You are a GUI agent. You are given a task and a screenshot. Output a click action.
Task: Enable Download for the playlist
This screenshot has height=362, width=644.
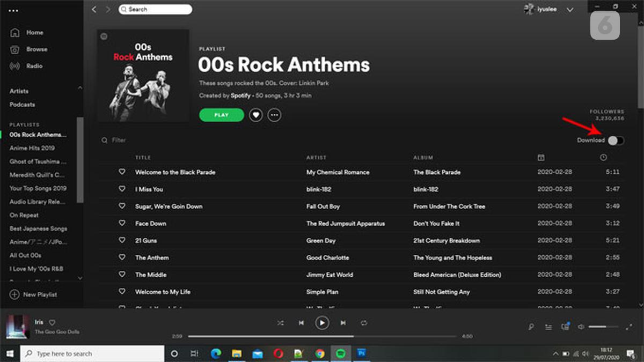[616, 140]
